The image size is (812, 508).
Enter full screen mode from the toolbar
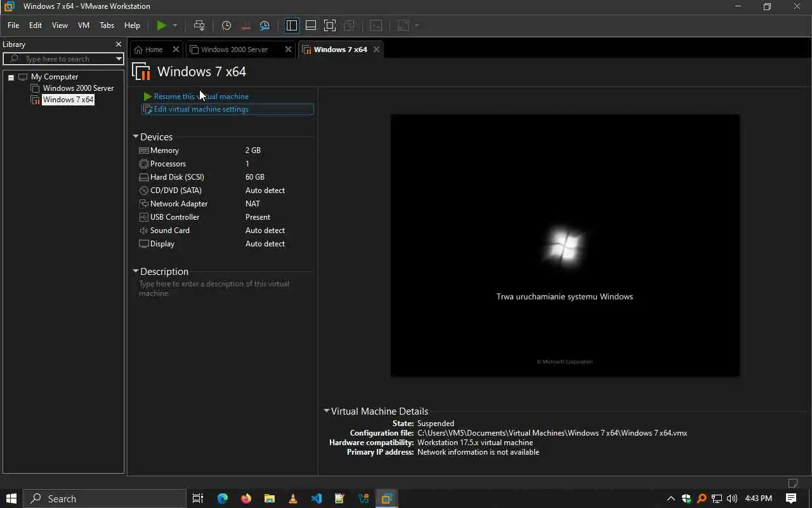pos(330,25)
